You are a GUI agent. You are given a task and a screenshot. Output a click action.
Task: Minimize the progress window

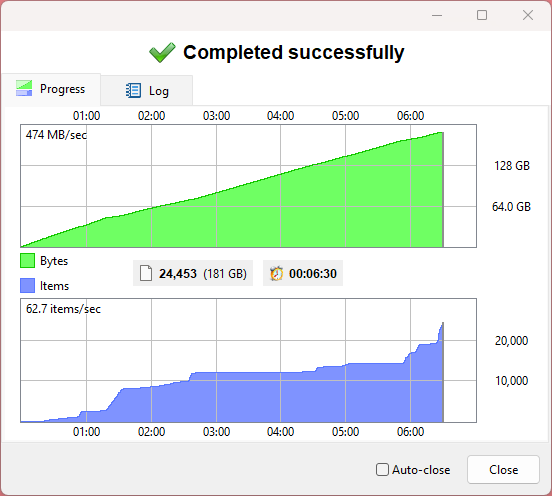[x=437, y=15]
